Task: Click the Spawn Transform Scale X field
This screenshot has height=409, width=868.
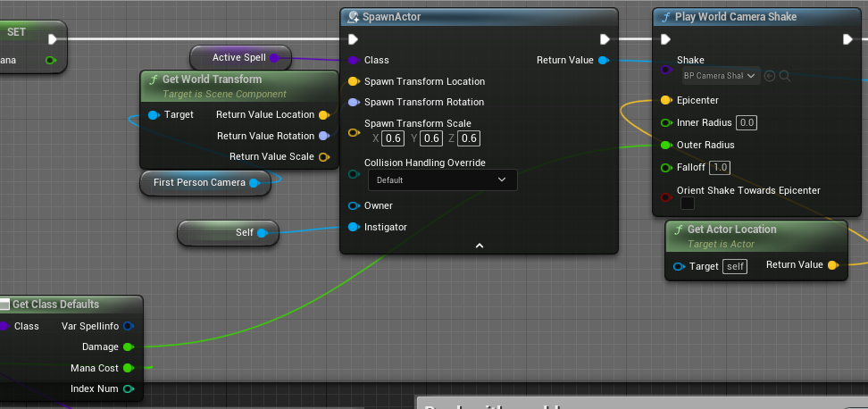Action: [x=392, y=138]
